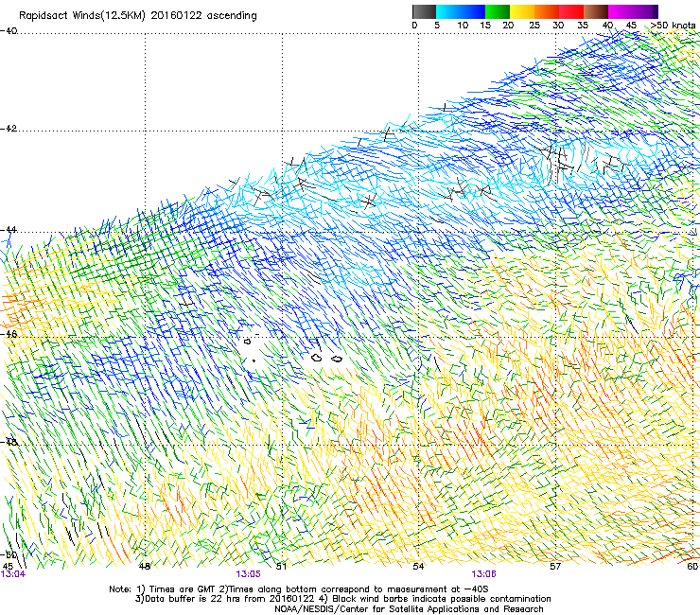Screen dimensions: 700x615
Task: Click the 'Data buffer is 22 hrs' note line
Action: [342, 599]
